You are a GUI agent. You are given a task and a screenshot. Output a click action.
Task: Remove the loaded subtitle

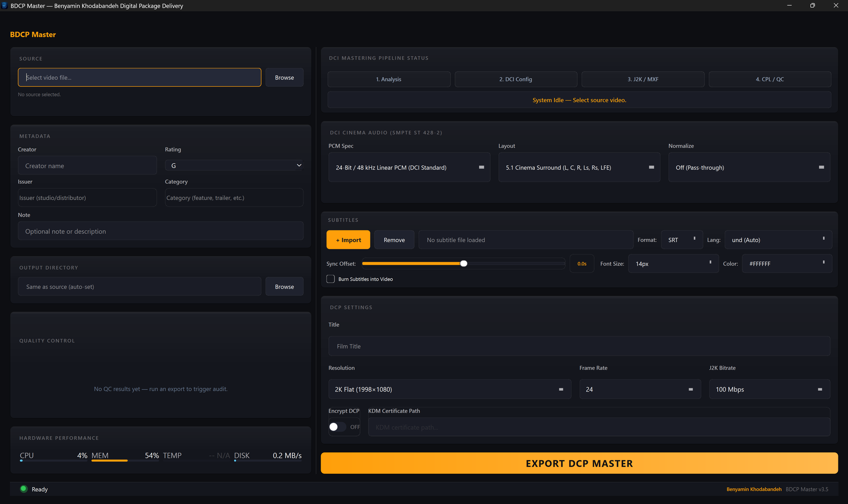point(394,240)
